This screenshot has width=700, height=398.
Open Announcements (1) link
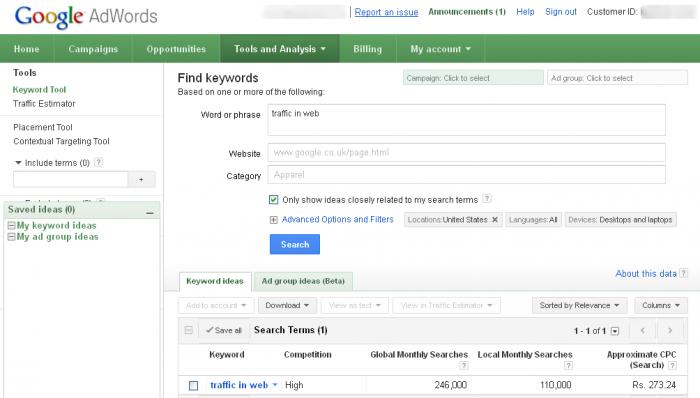(x=467, y=12)
